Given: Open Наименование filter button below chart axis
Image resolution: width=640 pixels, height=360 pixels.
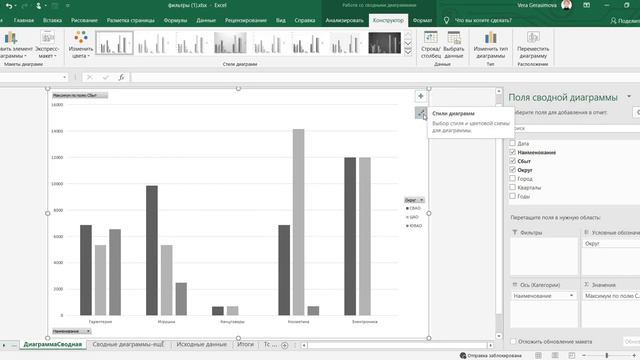Looking at the screenshot, I should 72,331.
